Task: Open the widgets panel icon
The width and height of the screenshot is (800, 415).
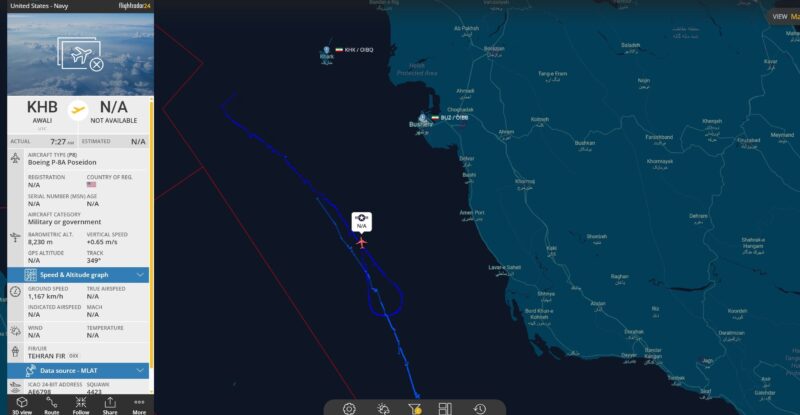Action: (445, 408)
